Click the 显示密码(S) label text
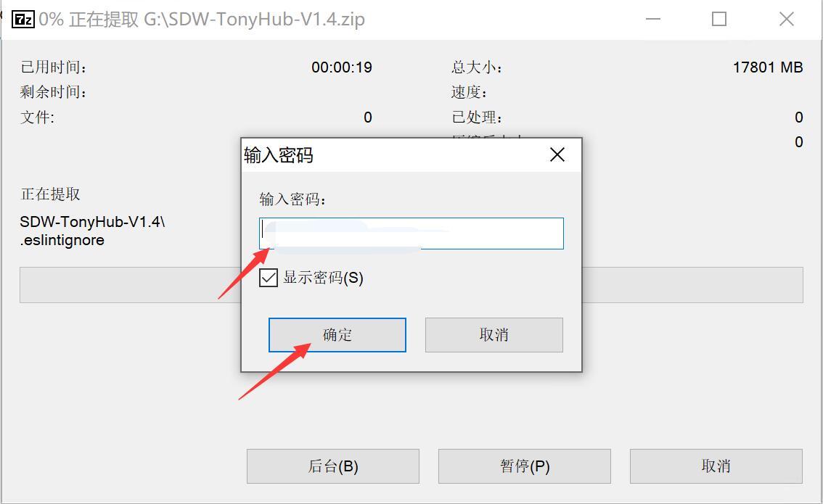Viewport: 823px width, 504px height. [324, 278]
